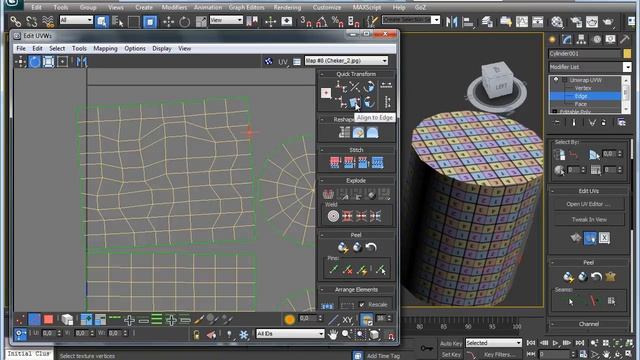Click the Mirror icon in the Edit UVWs toolbar
The width and height of the screenshot is (640, 360).
[82, 62]
